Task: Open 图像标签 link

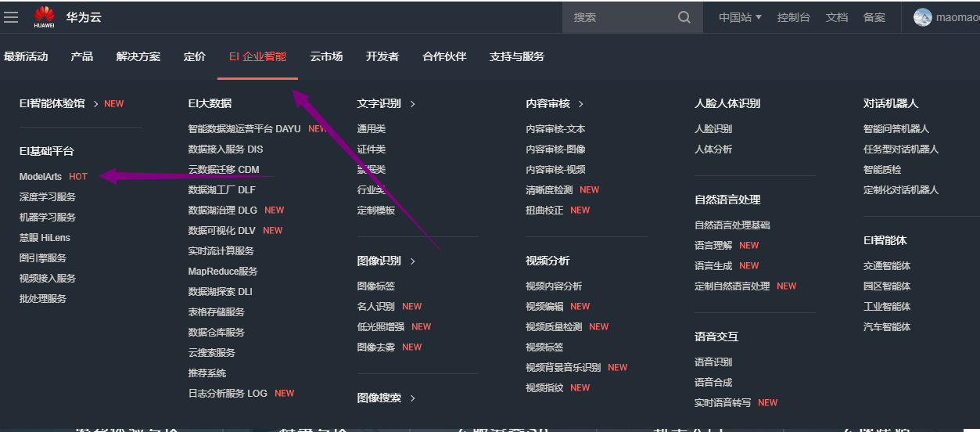Action: tap(376, 286)
